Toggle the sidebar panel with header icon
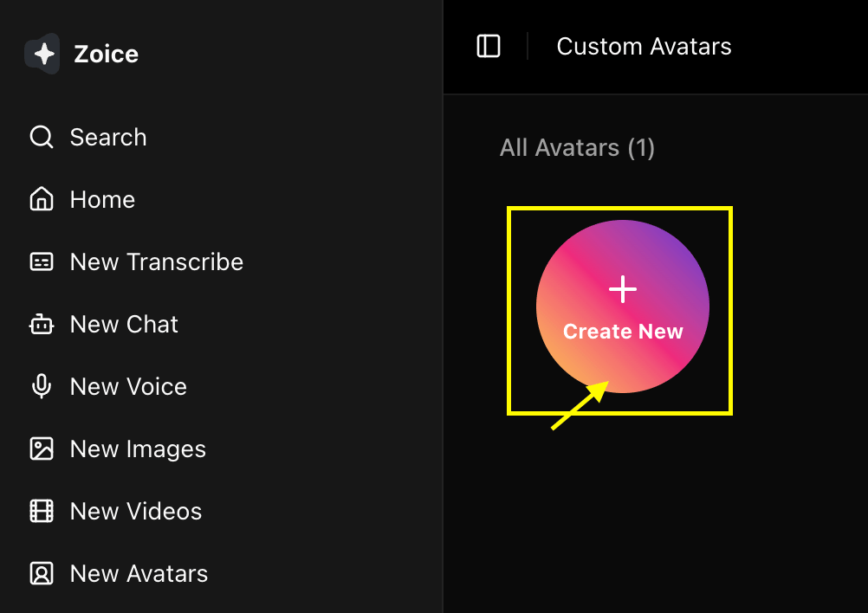Image resolution: width=868 pixels, height=613 pixels. coord(489,47)
